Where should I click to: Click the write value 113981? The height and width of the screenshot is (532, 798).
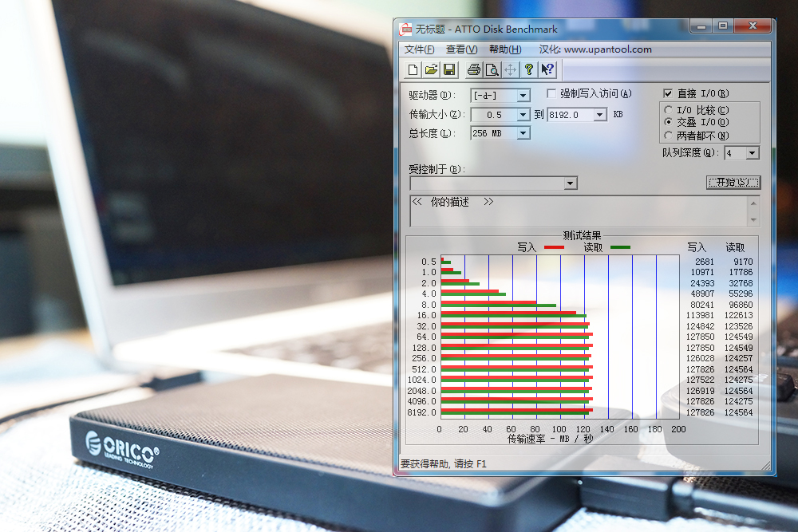pos(700,315)
